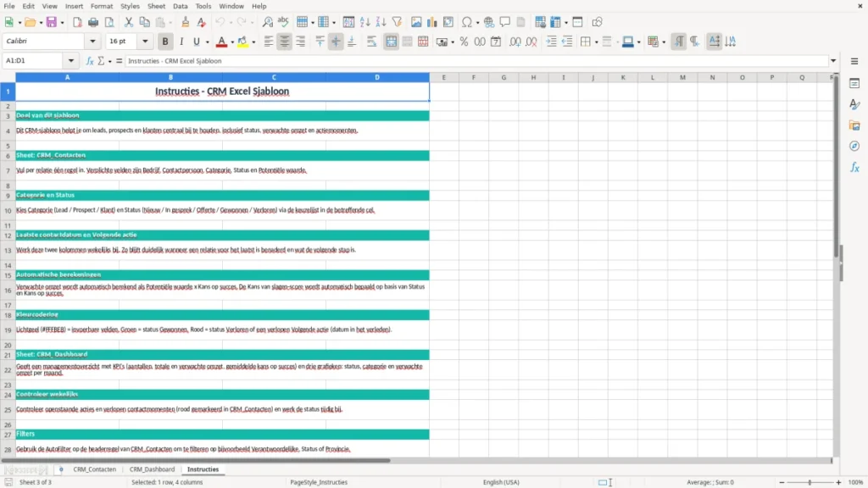Viewport: 868px width, 488px height.
Task: Toggle Align Left
Action: (x=269, y=42)
